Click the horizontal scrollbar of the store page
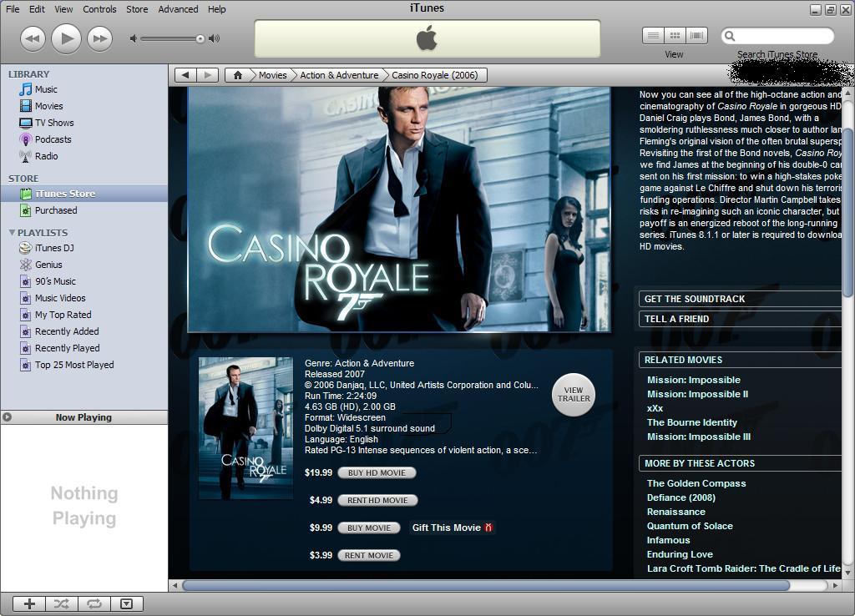 [486, 585]
